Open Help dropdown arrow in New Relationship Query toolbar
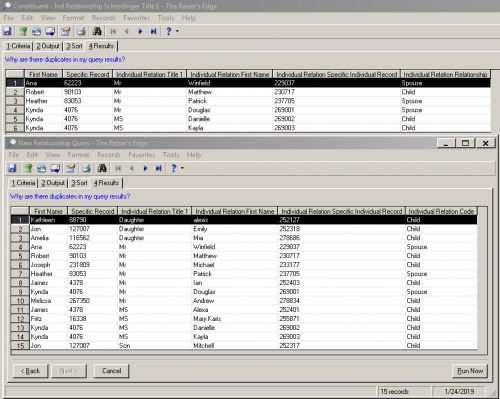Image resolution: width=500 pixels, height=399 pixels. 182,168
